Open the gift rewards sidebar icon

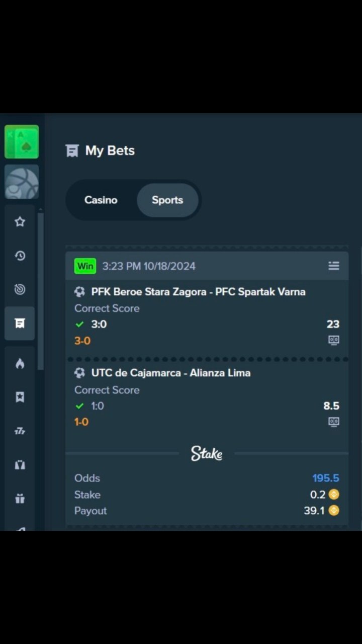click(x=20, y=499)
